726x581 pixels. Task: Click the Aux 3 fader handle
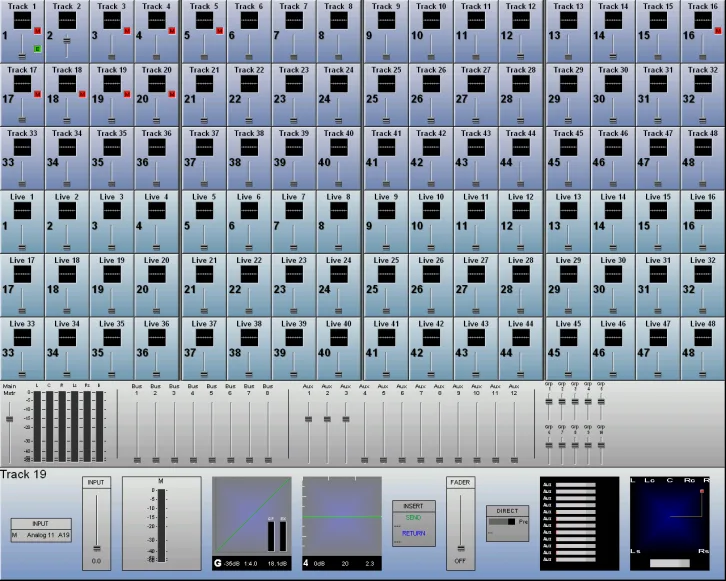[346, 419]
